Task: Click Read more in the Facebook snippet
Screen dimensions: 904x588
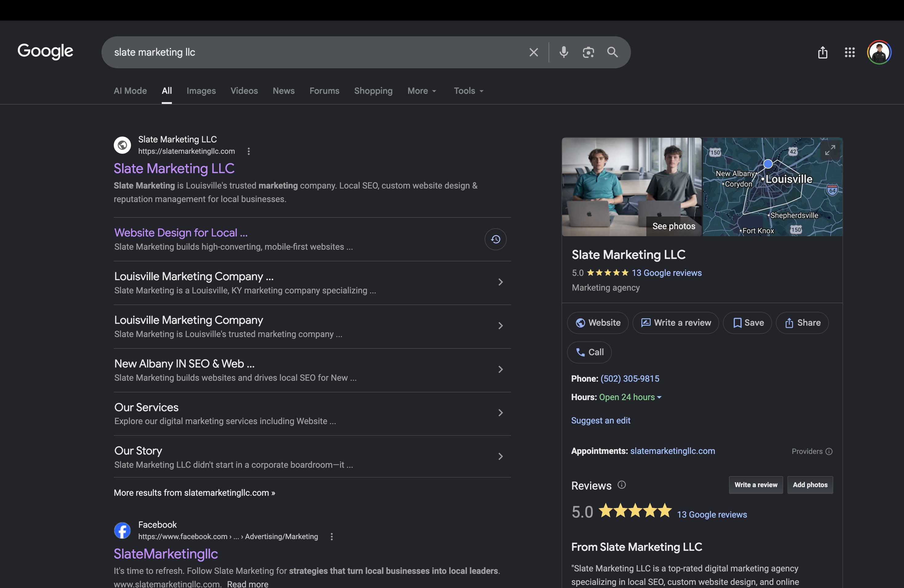Action: (248, 584)
